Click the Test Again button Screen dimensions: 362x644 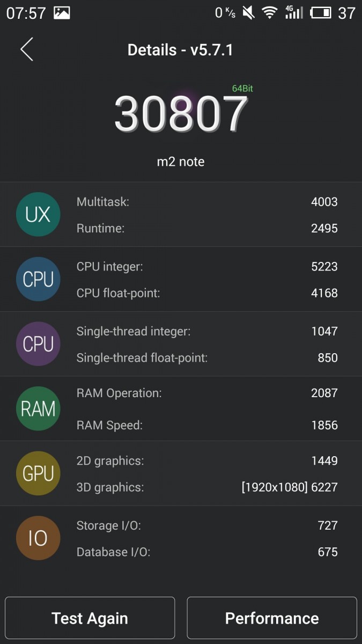pos(90,618)
